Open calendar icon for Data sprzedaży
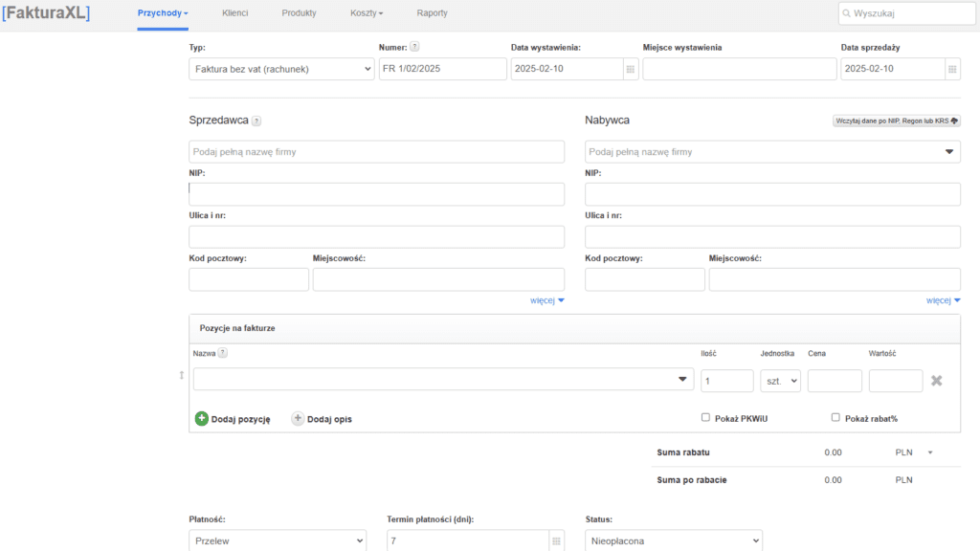980x551 pixels. (x=952, y=69)
